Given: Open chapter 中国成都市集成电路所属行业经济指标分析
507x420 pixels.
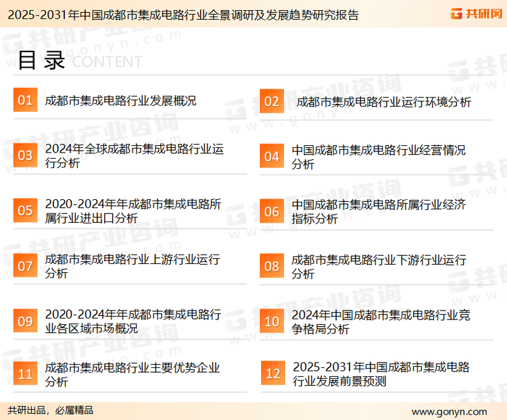Looking at the screenshot, I should [379, 211].
